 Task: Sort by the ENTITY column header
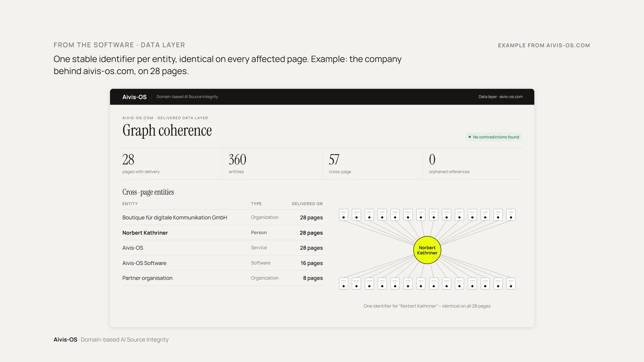tap(130, 204)
